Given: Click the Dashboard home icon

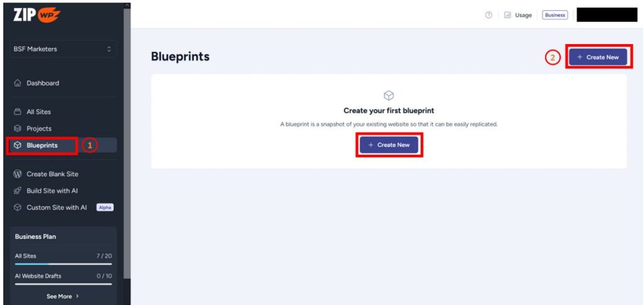Looking at the screenshot, I should tap(17, 83).
